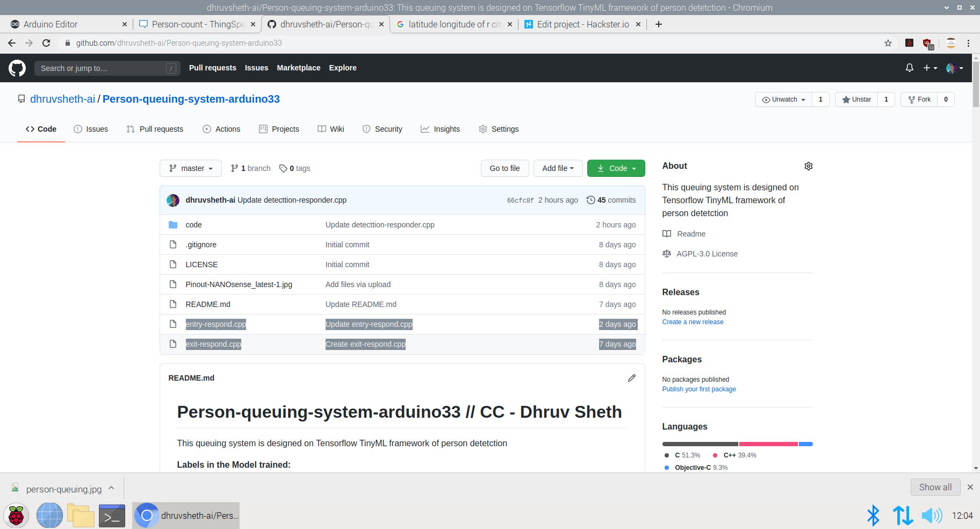Toggle the Unstar button
This screenshot has height=529, width=980.
tap(856, 99)
